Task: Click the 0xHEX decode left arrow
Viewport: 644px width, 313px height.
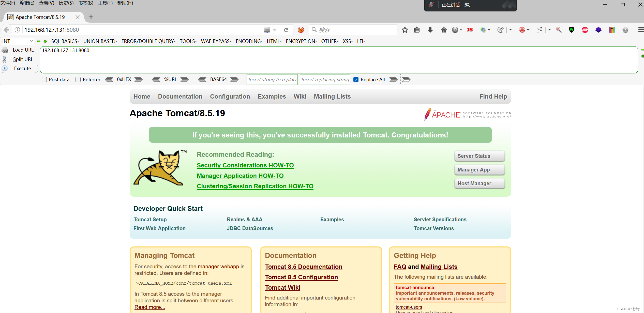Action: (109, 80)
